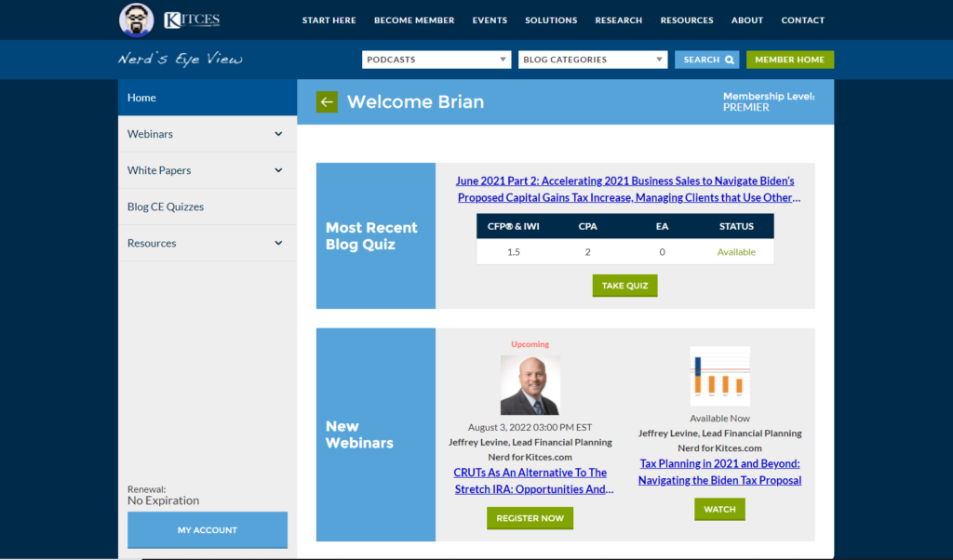This screenshot has height=560, width=953.
Task: Click the Kitces avatar logo icon
Action: tap(136, 20)
